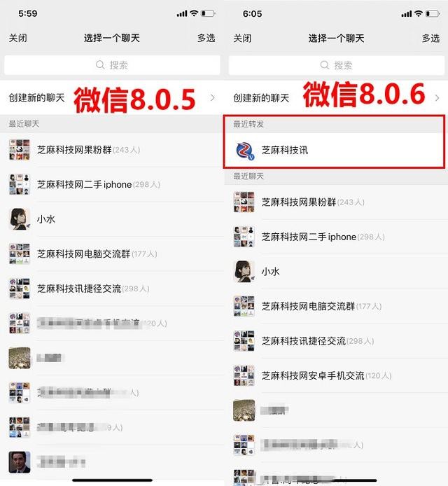Tap group avatar of 芝麻科技网果粉群 on left
448x486 pixels.
point(20,150)
